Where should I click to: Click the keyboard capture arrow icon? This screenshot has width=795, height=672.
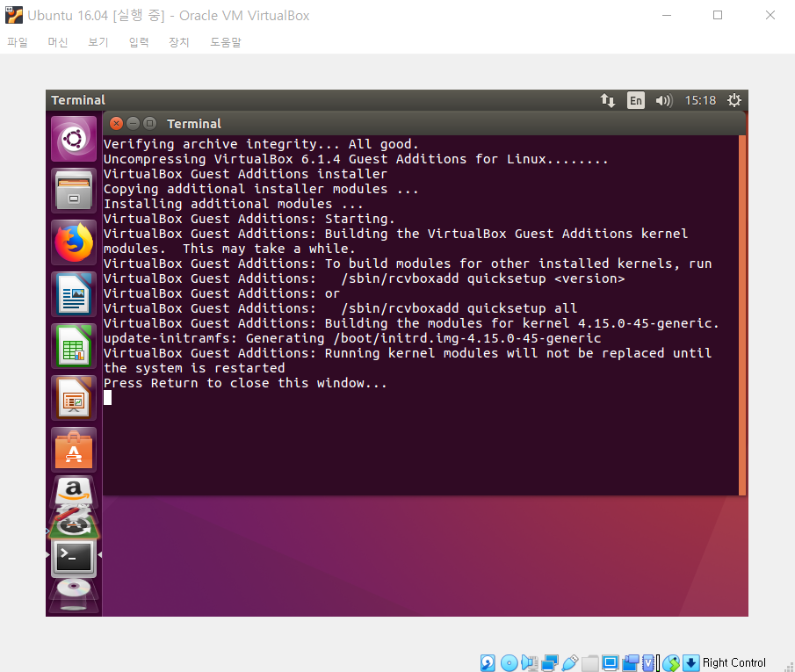[x=690, y=663]
